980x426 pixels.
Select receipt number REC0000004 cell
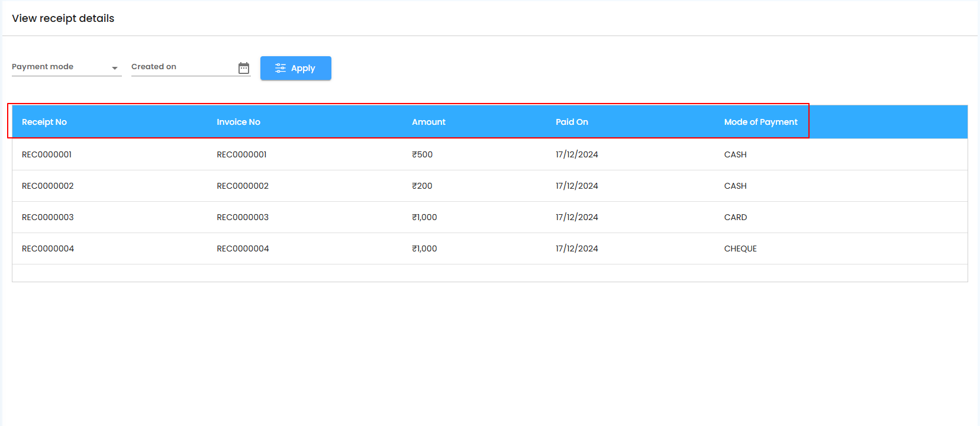(x=48, y=248)
